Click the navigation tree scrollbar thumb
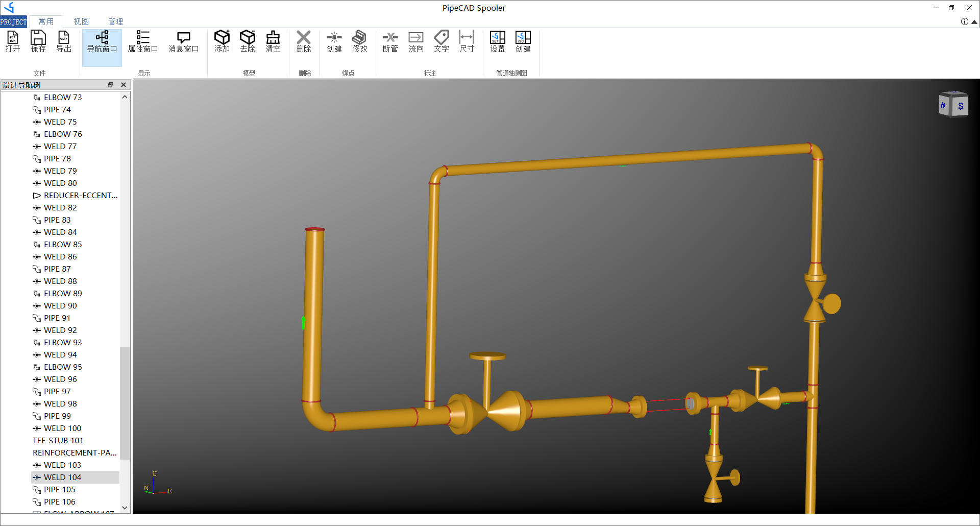 coord(125,403)
